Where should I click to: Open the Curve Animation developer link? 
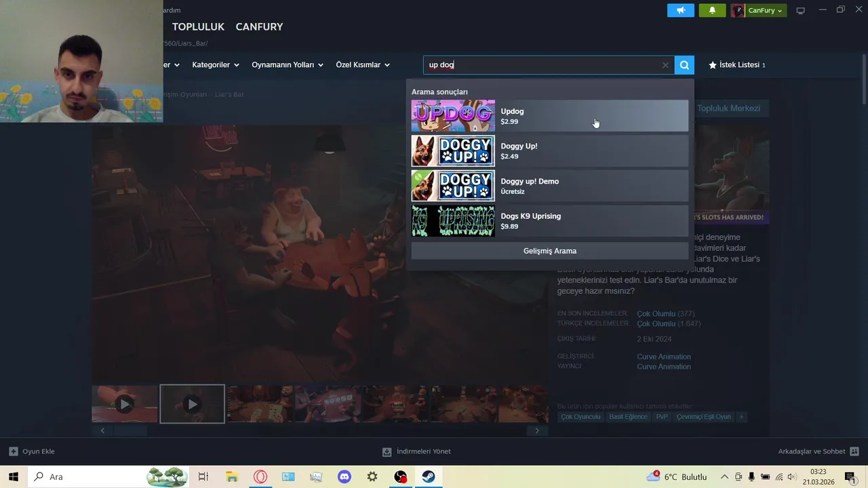[x=664, y=357]
